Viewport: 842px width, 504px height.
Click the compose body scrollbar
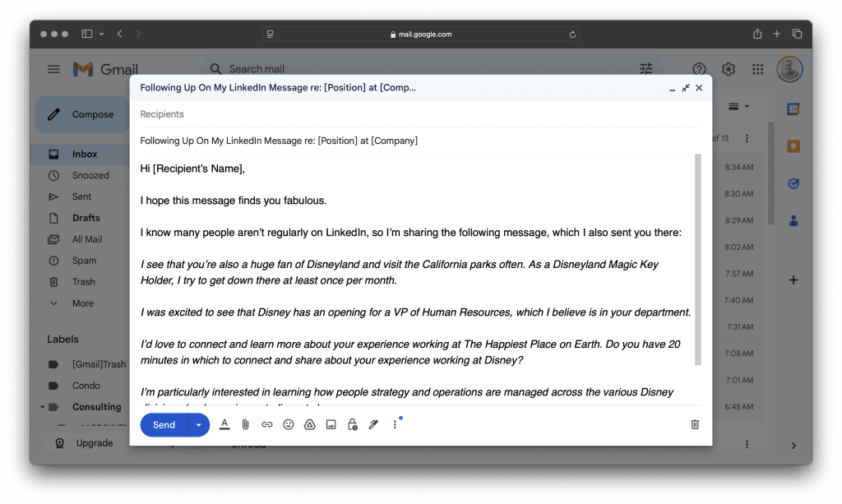coord(697,260)
